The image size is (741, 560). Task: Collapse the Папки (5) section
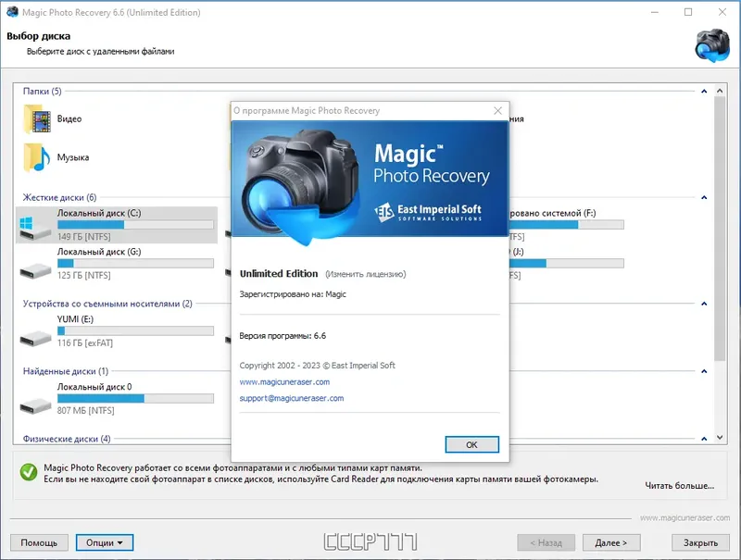[x=704, y=91]
